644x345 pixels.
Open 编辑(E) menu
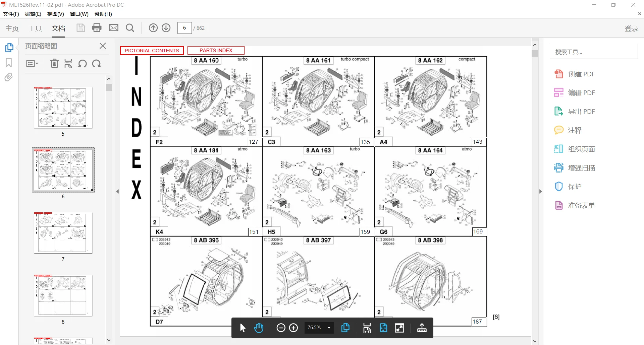pyautogui.click(x=33, y=14)
